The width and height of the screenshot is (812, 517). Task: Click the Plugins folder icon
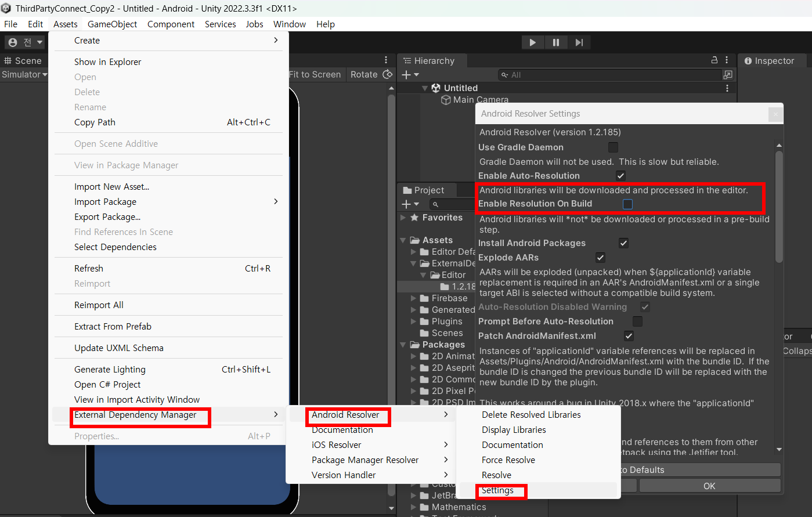point(424,321)
